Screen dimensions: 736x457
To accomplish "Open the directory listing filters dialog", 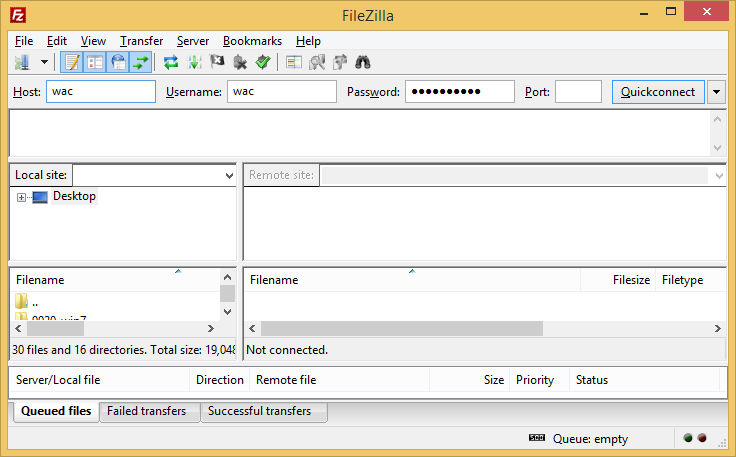I will 294,62.
